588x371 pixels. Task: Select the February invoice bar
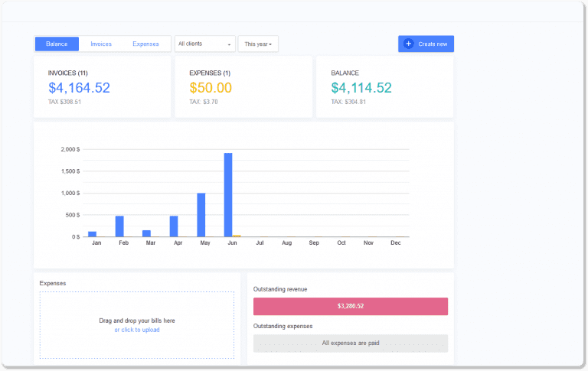click(119, 226)
